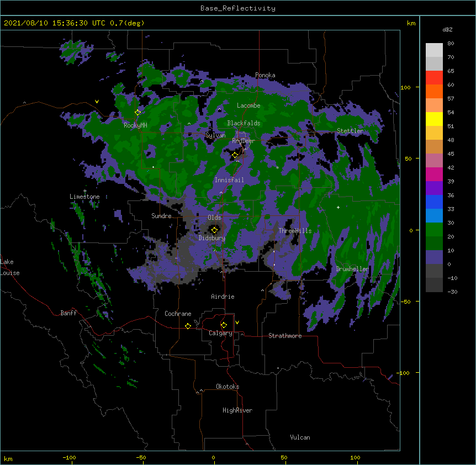Click the yellow diamond marker below RedDeer
The width and height of the screenshot is (476, 465).
235,155
